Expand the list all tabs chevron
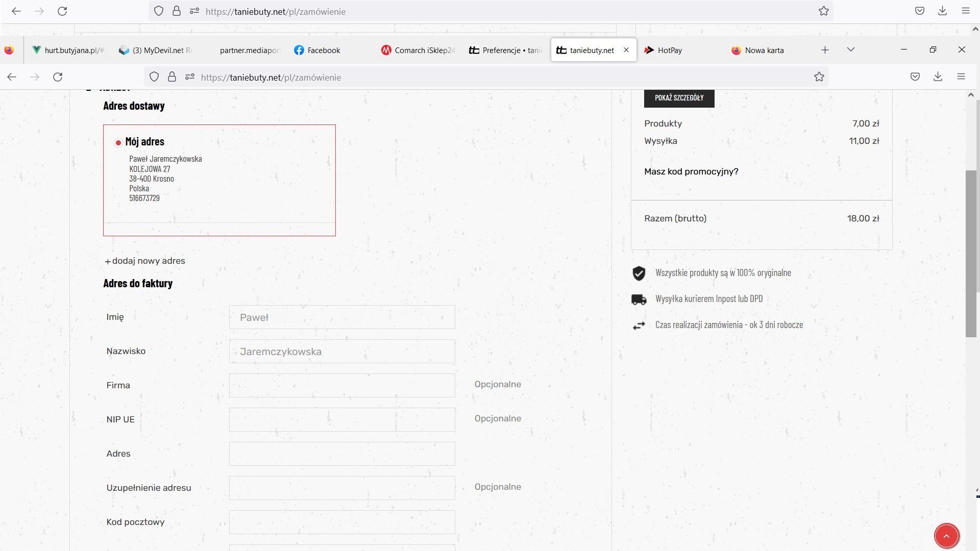980x551 pixels. (x=850, y=50)
